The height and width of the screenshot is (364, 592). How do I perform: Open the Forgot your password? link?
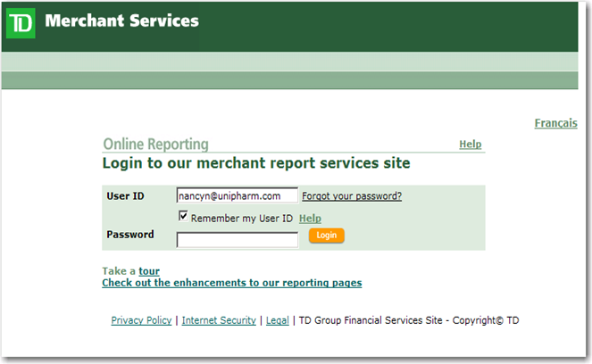[352, 195]
